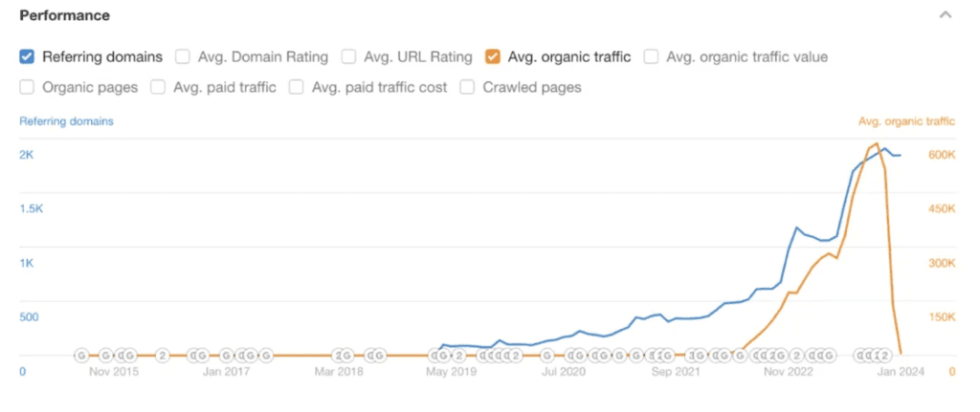Check the Avg. organic traffic value option
Viewport: 980px width, 412px height.
(x=651, y=56)
